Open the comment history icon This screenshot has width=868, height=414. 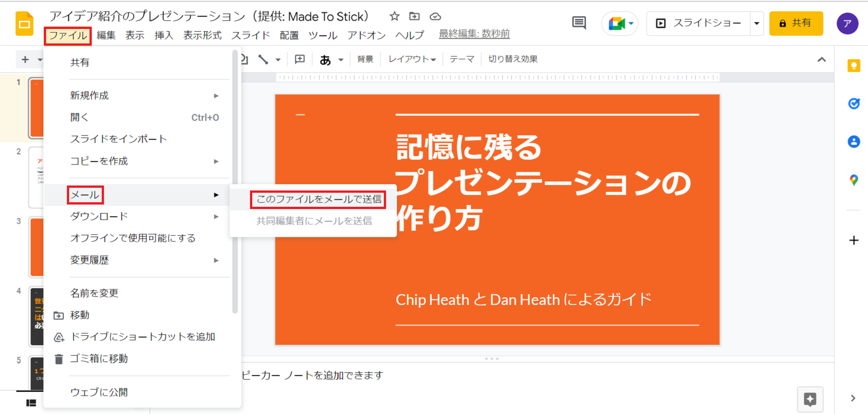[579, 23]
